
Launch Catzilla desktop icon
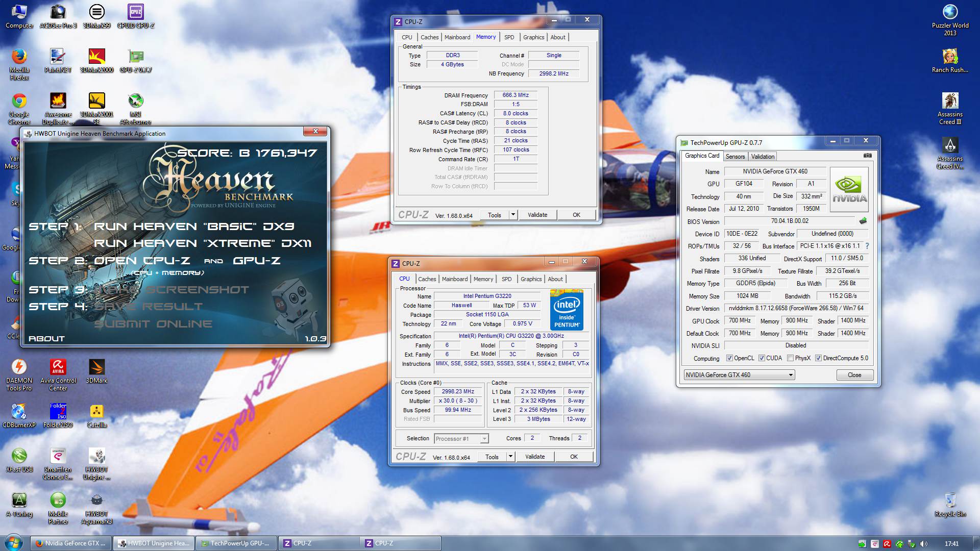[x=96, y=416]
